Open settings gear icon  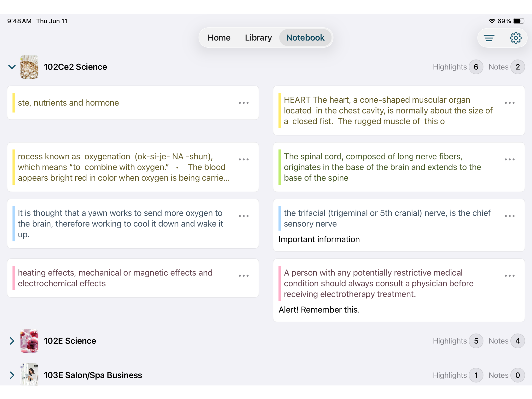[x=516, y=38]
